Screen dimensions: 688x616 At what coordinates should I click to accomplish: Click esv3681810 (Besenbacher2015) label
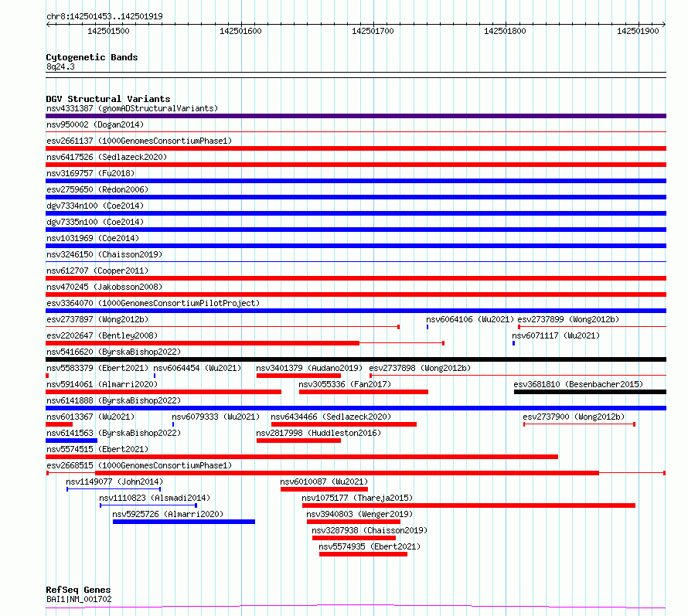(x=578, y=384)
